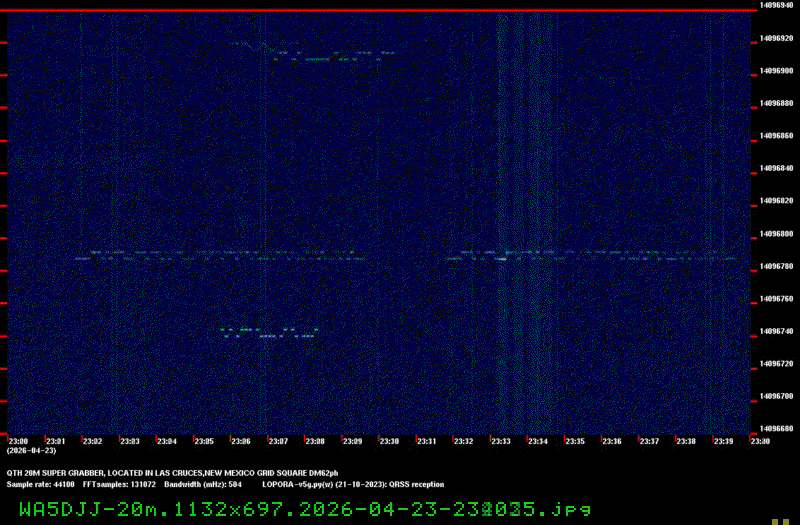Click the yellow marks in bottom-right corner
Viewport: 800px width, 525px height.
[x=784, y=518]
